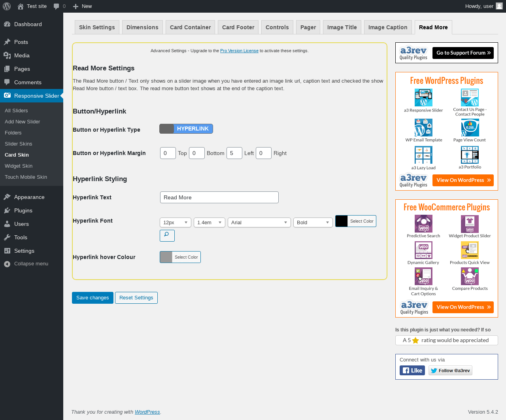Click the Collapse menu arrow icon

[7, 264]
